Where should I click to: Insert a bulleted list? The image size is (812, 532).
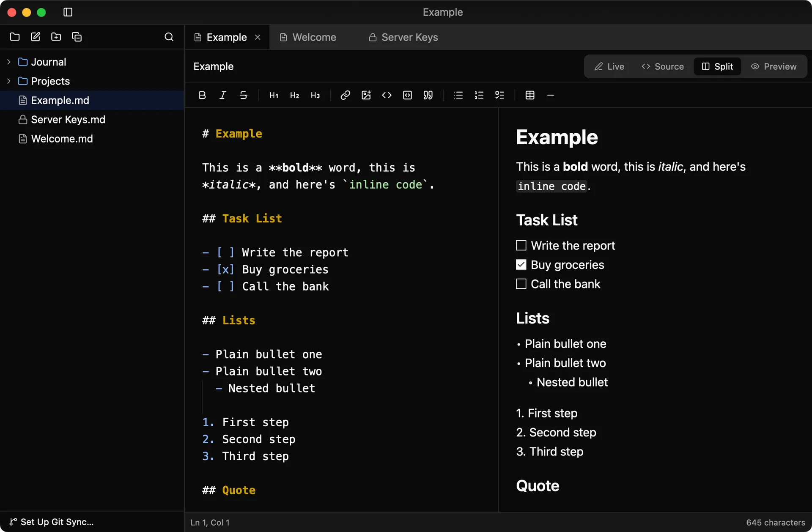coord(458,95)
